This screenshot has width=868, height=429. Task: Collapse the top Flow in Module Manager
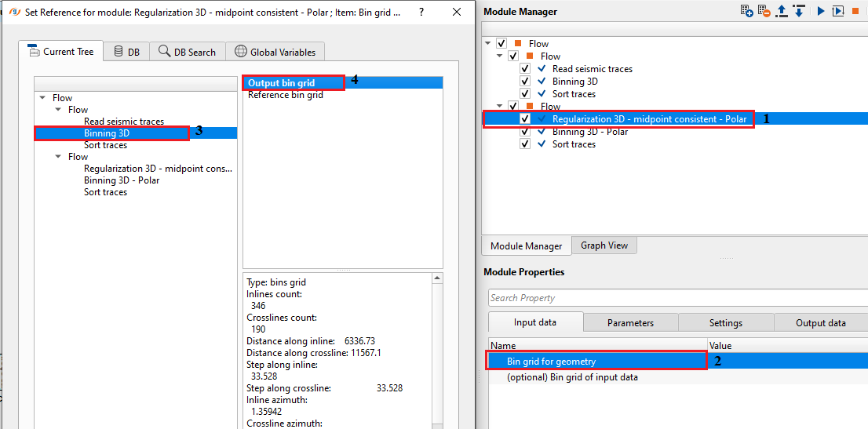[487, 43]
